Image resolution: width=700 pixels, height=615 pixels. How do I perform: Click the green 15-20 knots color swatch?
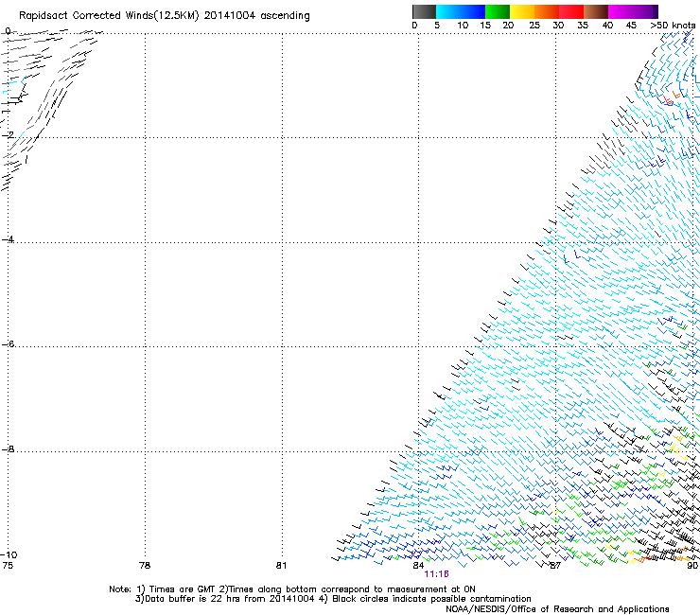point(498,11)
